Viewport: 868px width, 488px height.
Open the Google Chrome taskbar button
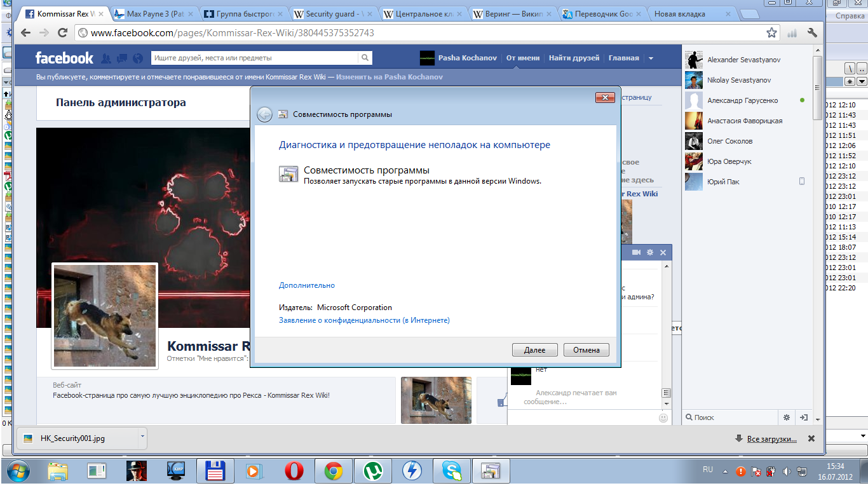tap(333, 471)
